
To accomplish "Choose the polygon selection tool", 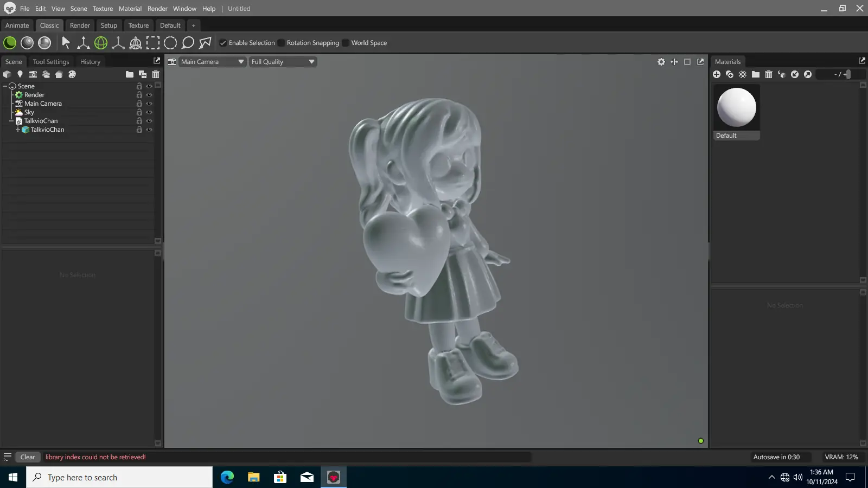I will (205, 43).
